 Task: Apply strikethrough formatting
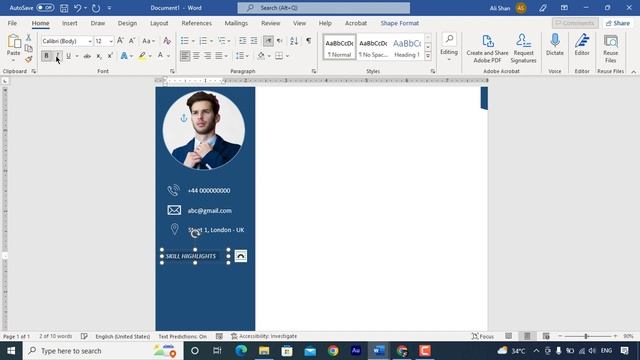coord(87,56)
